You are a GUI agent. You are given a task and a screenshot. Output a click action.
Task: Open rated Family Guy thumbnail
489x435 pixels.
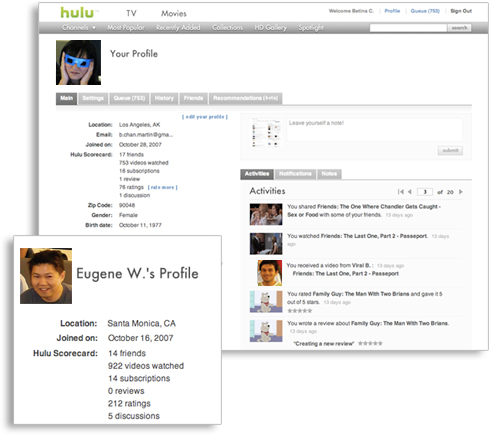(266, 301)
